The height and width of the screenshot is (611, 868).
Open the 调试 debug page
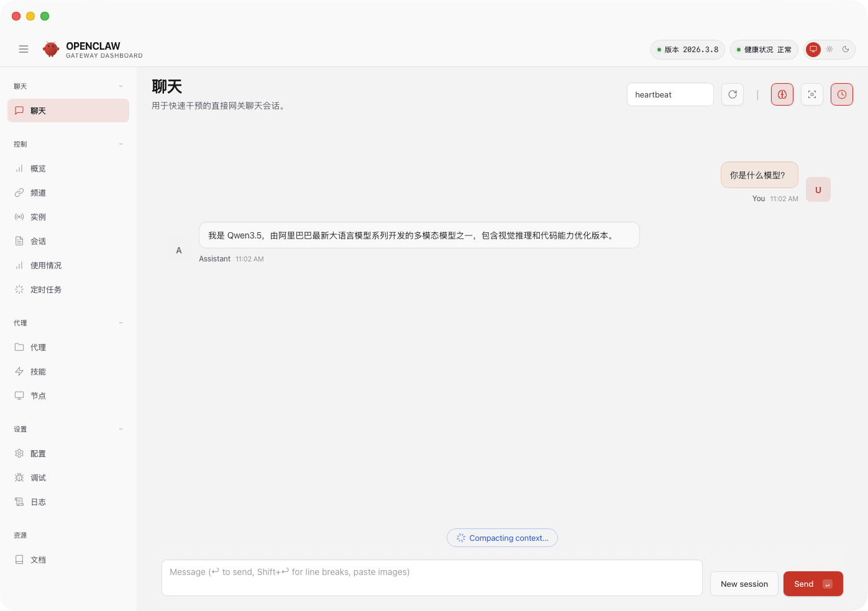[x=38, y=477]
